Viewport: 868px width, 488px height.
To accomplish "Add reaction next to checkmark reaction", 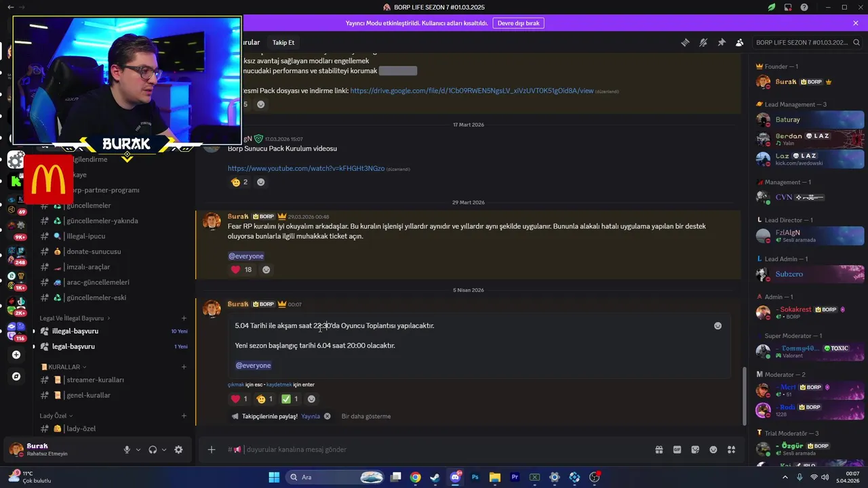I will click(x=311, y=399).
